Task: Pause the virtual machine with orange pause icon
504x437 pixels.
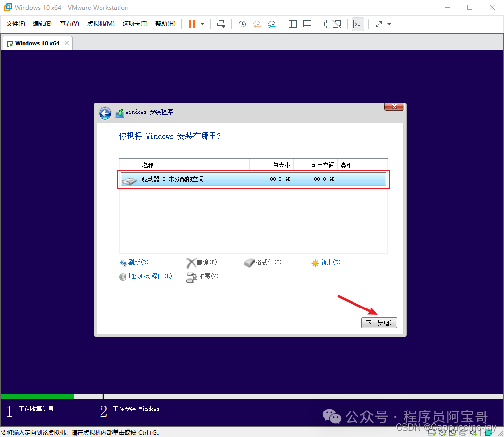Action: pos(192,24)
